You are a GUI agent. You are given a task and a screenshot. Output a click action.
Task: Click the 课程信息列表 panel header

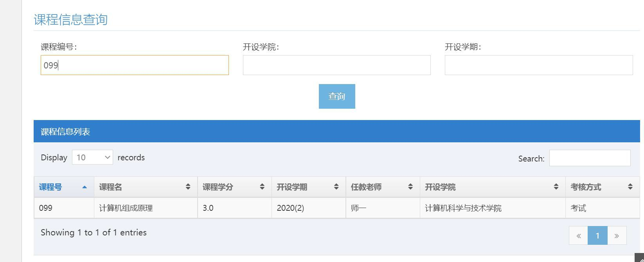[337, 131]
